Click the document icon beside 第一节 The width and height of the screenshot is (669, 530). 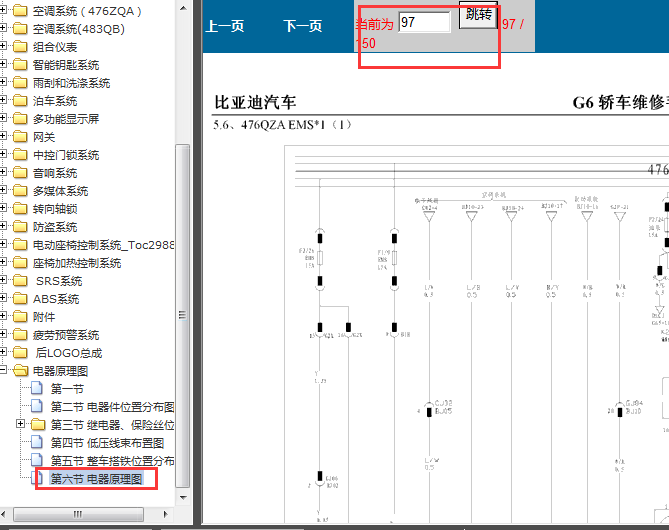[37, 388]
